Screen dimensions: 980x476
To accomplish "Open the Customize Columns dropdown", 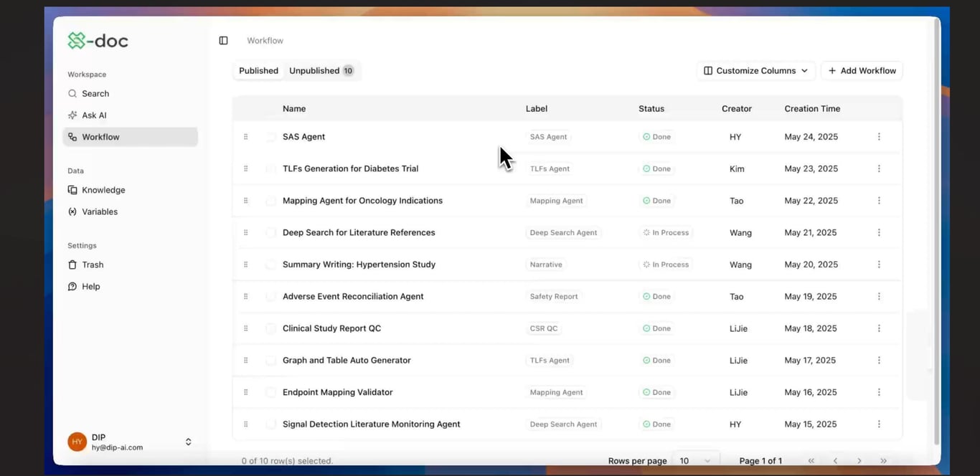I will [755, 70].
